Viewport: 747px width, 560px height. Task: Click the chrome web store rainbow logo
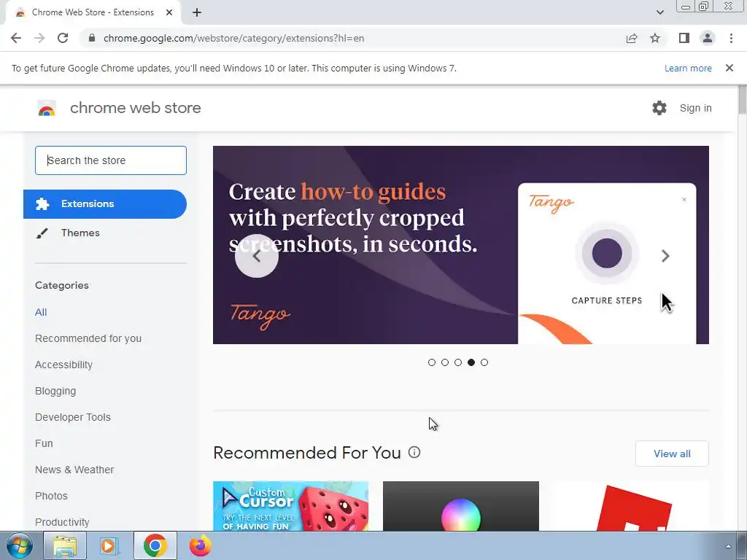[47, 109]
